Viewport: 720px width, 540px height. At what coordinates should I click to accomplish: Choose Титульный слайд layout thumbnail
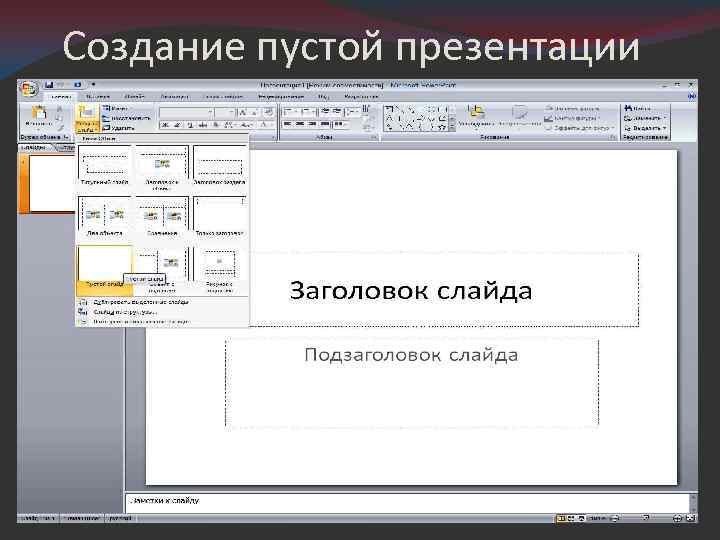[x=105, y=165]
